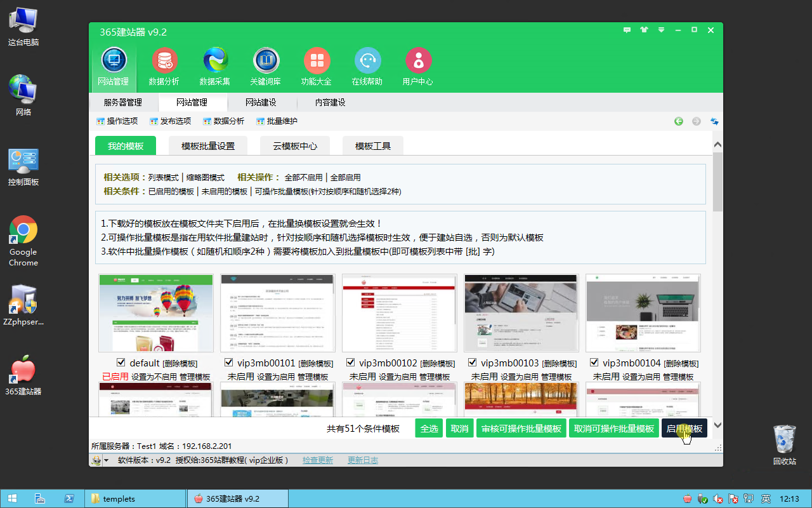Uncheck the vip3mb00103 template checkbox
This screenshot has height=508, width=812.
pyautogui.click(x=473, y=363)
